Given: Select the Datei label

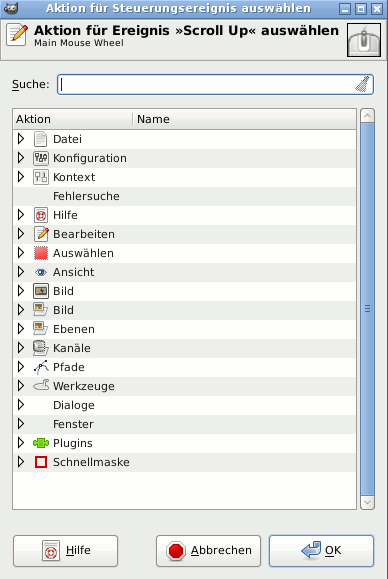Looking at the screenshot, I should [68, 139].
